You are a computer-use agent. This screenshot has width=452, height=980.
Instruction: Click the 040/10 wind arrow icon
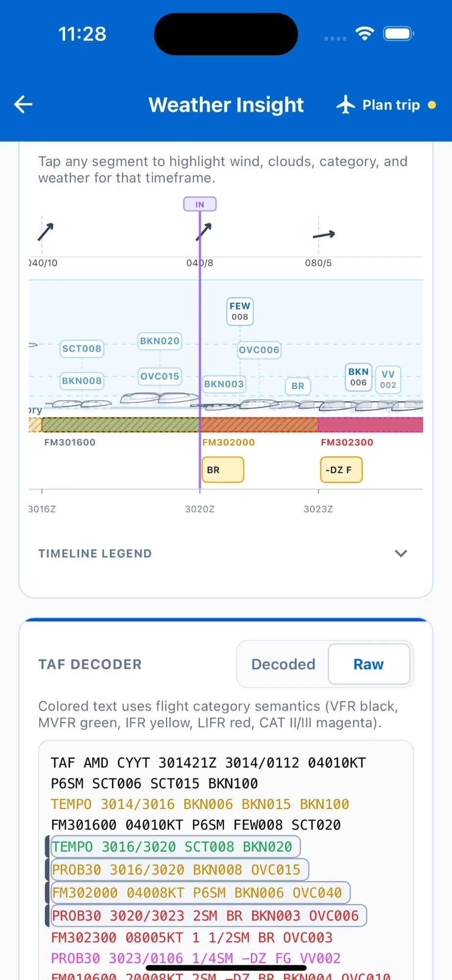coord(46,232)
